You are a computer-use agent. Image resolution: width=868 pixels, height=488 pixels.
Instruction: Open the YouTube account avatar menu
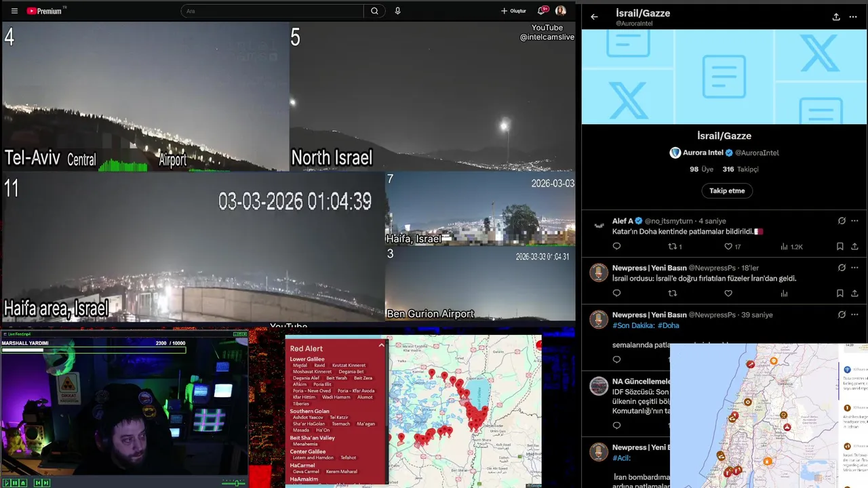[561, 11]
